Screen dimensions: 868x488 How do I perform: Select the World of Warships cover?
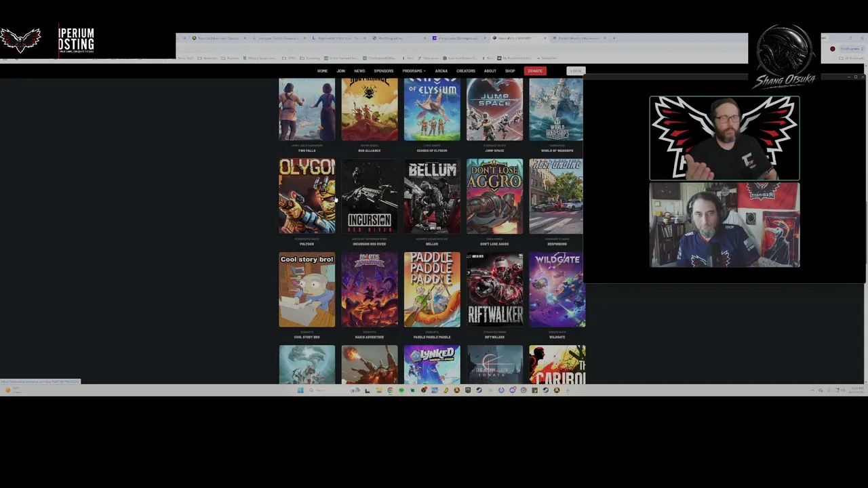coord(556,110)
